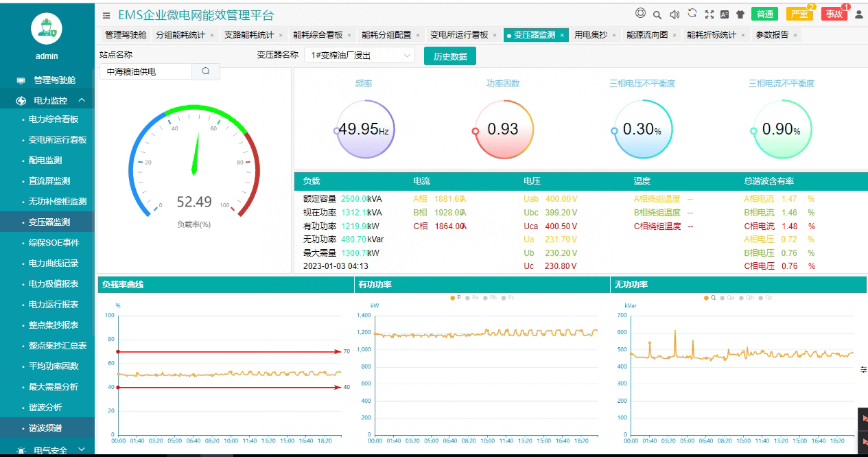This screenshot has height=457, width=868.
Task: Open the transformer name dropdown
Action: click(359, 56)
